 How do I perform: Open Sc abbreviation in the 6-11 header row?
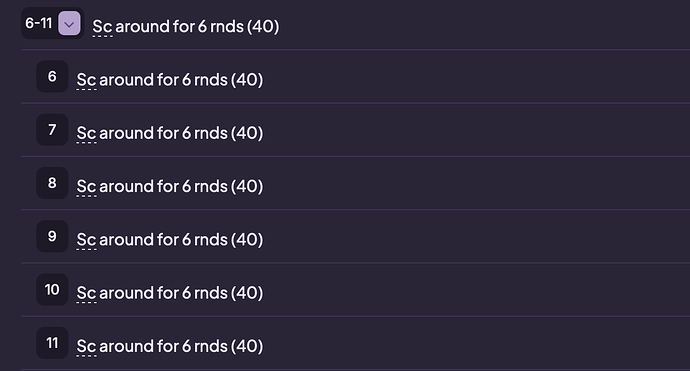click(x=102, y=27)
